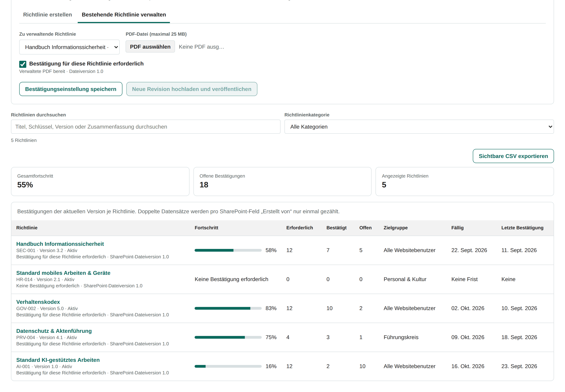Open the Bestehende Richtlinie verwalten tab
Image resolution: width=565 pixels, height=392 pixels.
point(124,15)
